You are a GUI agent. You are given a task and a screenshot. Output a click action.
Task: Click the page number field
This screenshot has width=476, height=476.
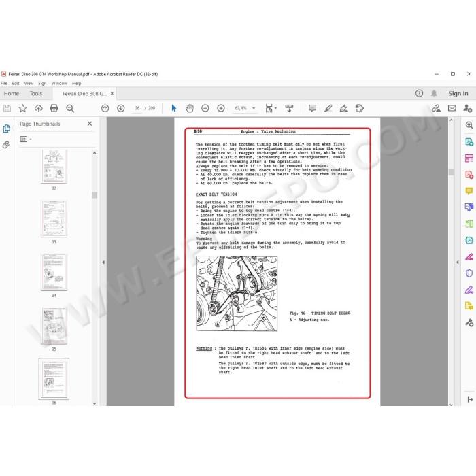[x=137, y=108]
